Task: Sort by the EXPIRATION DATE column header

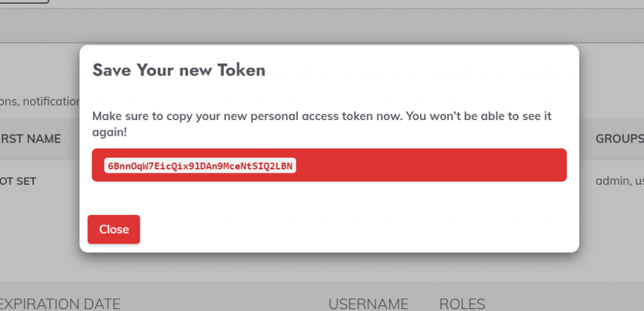Action: pos(60,304)
